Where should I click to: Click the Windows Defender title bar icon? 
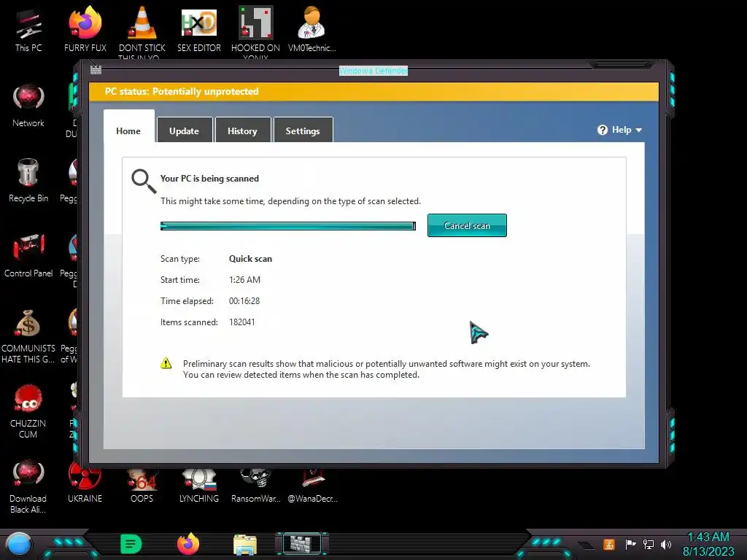(96, 70)
